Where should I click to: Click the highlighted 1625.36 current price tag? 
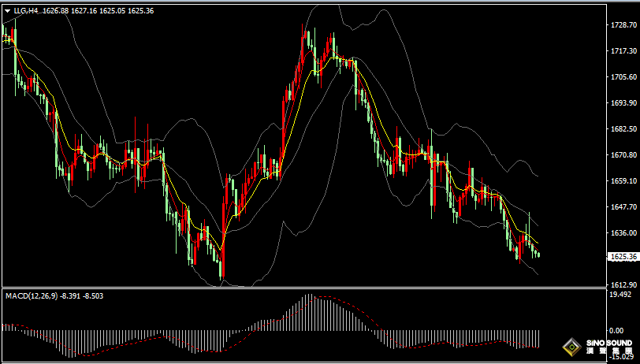pos(623,256)
